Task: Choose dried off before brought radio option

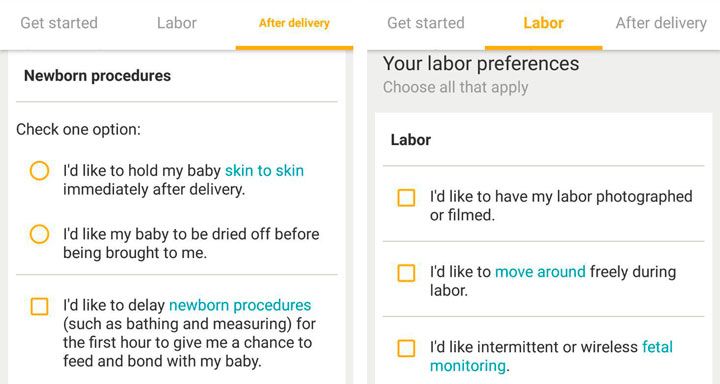Action: tap(39, 234)
